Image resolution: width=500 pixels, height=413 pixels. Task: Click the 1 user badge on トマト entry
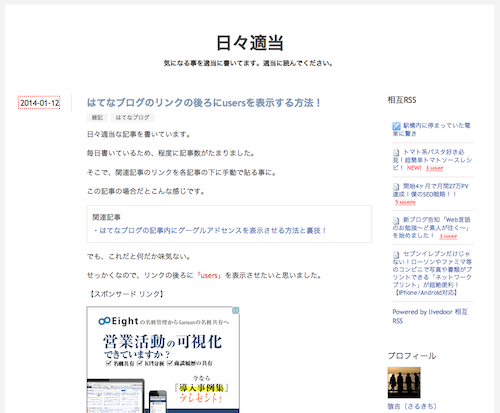[435, 168]
